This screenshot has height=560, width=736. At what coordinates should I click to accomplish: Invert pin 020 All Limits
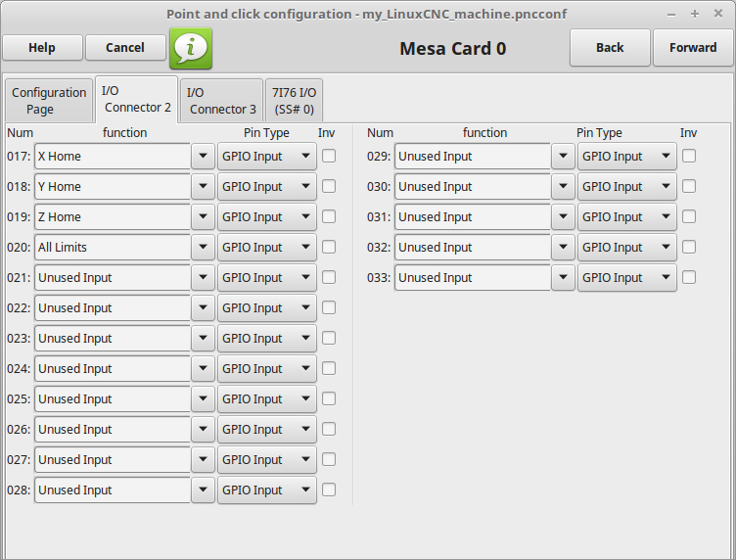tap(329, 247)
